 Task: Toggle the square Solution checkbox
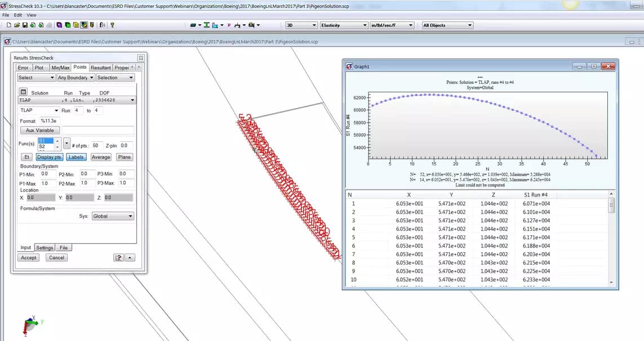[x=24, y=92]
